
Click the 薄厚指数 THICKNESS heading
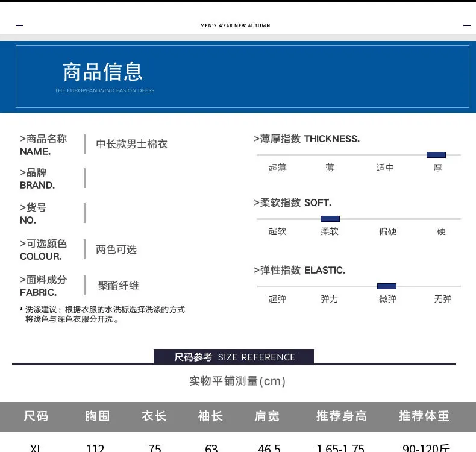[307, 139]
